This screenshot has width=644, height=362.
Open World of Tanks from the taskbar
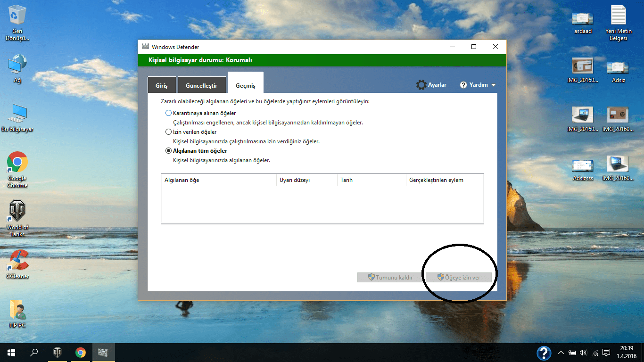(x=58, y=353)
